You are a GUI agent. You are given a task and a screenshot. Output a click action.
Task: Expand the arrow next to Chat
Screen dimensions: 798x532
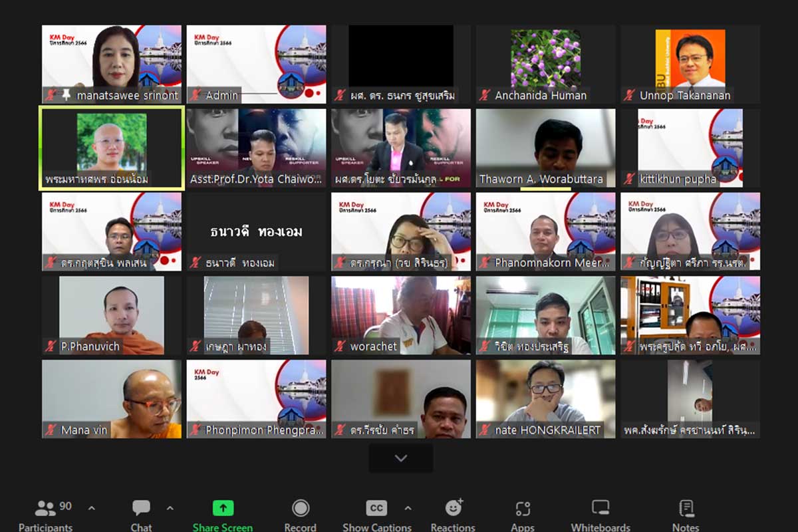pos(170,509)
